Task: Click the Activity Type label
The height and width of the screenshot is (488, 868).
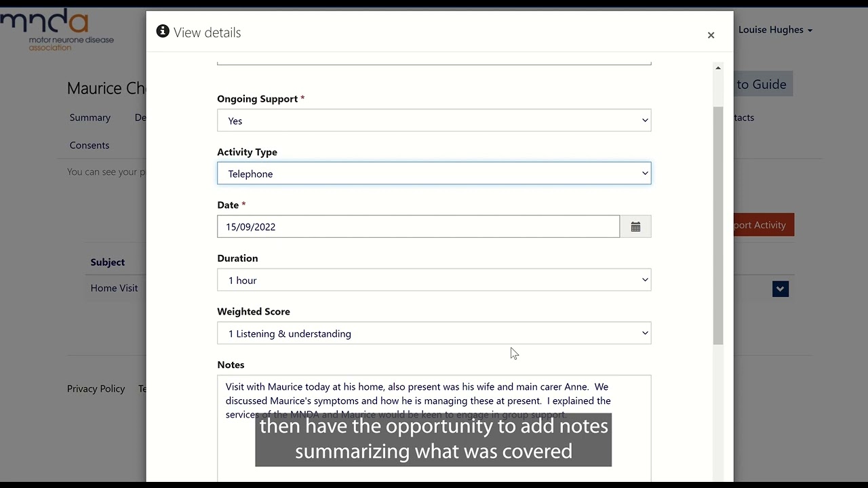Action: pos(247,152)
